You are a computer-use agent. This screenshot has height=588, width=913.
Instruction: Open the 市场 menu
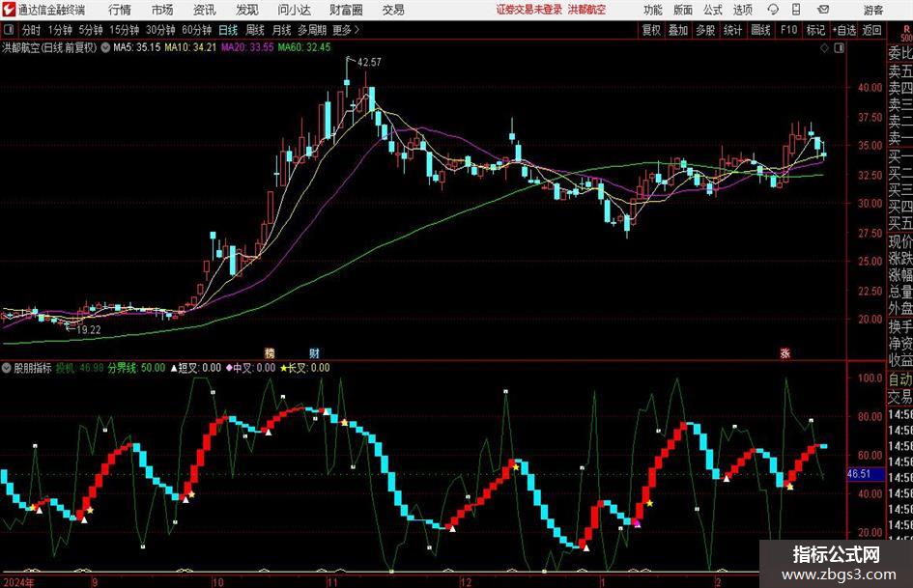click(x=162, y=10)
